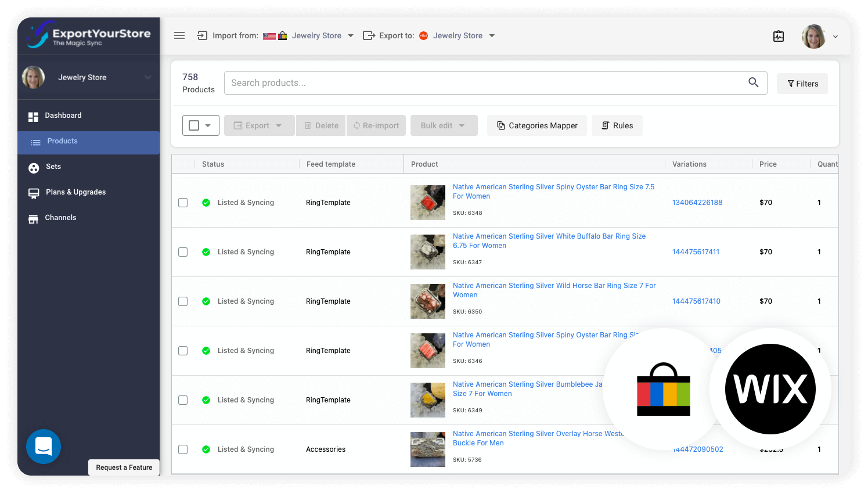Screen dimensions: 868x493
Task: Select the checkbox beside SKU 5736
Action: [183, 449]
